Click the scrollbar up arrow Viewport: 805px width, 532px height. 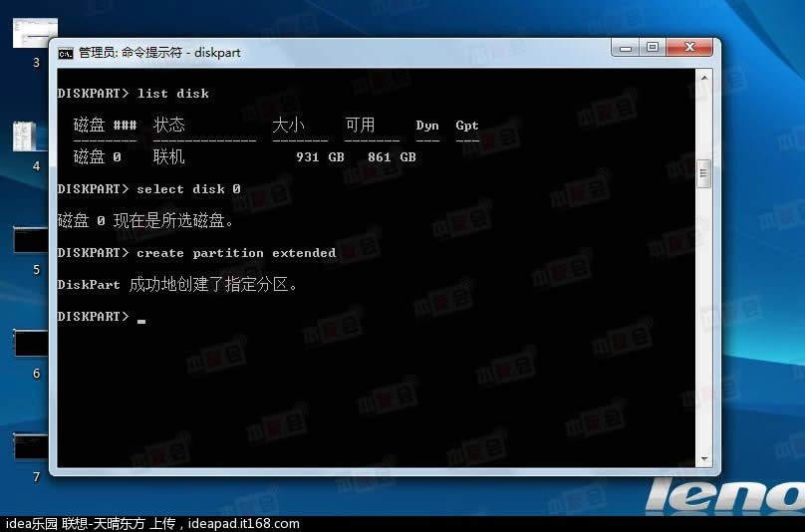704,76
